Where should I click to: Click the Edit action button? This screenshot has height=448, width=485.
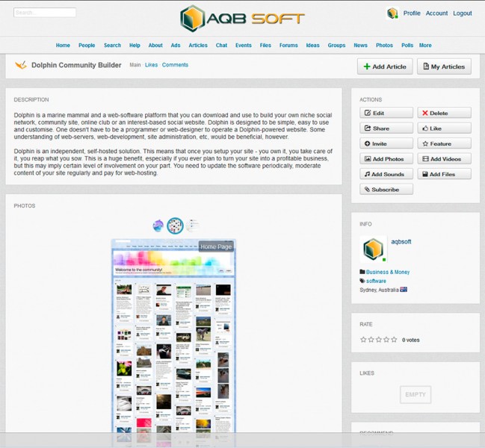(386, 113)
